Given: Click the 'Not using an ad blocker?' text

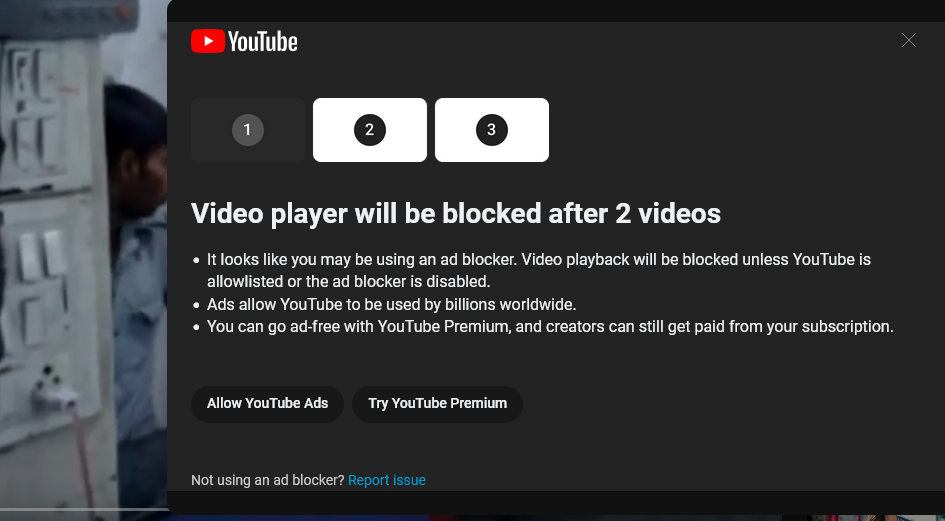Looking at the screenshot, I should 268,480.
